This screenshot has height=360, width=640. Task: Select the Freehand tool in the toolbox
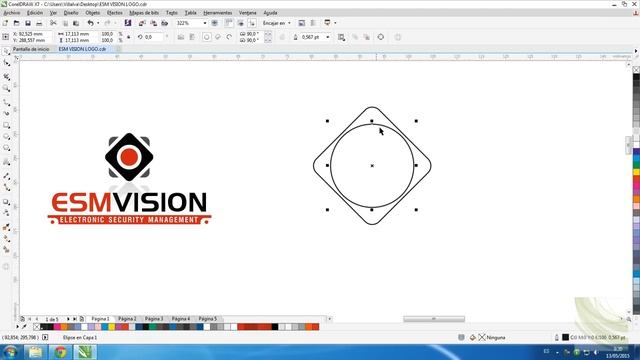[6, 102]
